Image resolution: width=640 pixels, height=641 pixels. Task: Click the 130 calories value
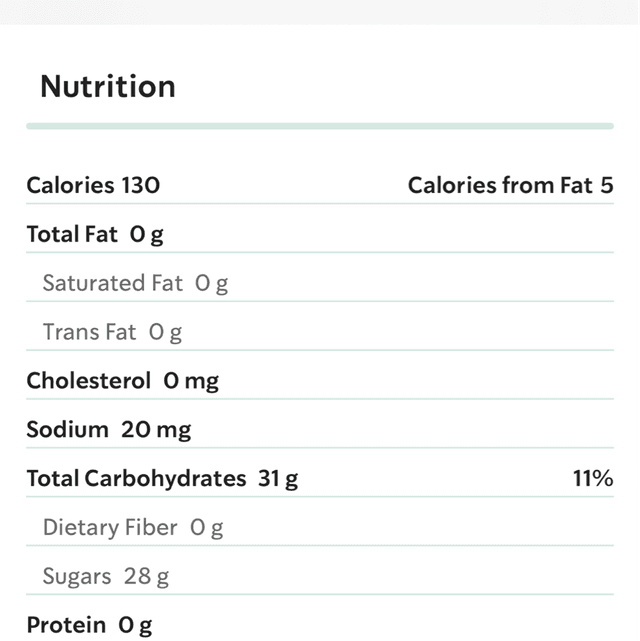point(141,185)
